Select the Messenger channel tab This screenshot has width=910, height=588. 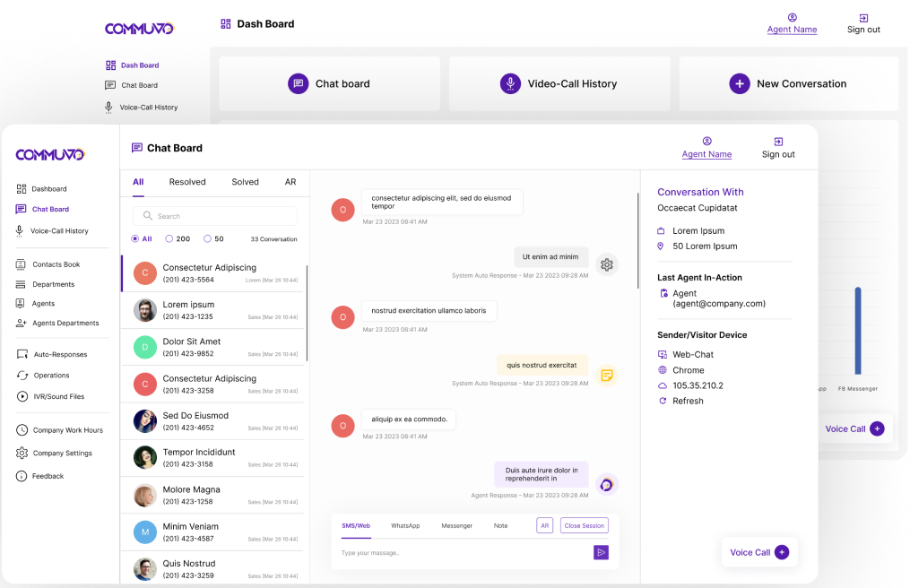click(456, 525)
